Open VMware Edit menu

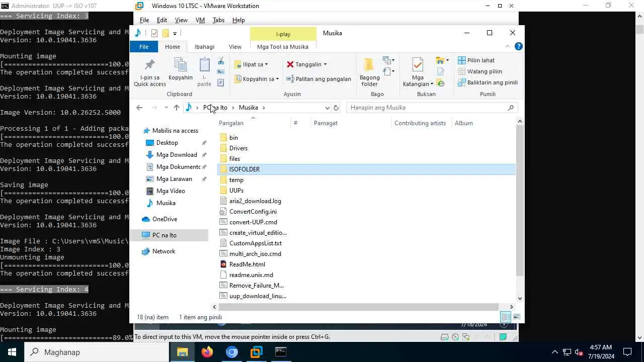(x=162, y=20)
